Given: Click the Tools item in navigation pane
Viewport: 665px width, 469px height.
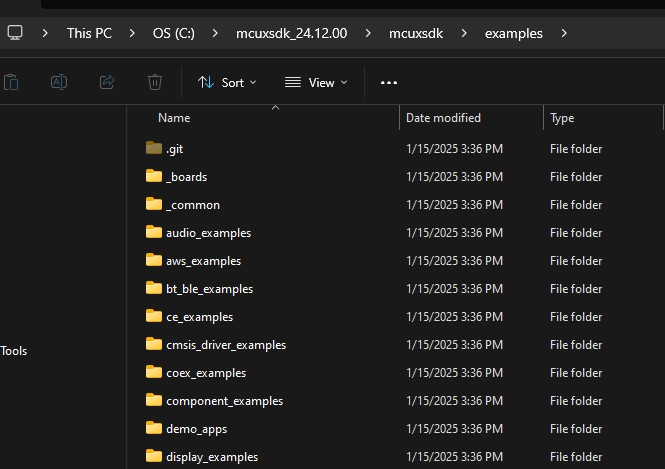Looking at the screenshot, I should [x=14, y=351].
